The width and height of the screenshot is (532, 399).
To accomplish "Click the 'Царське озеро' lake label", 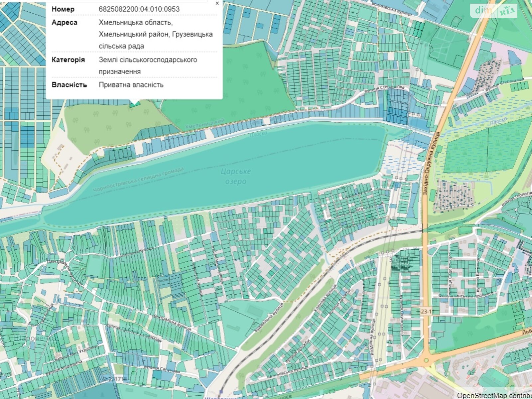I will pos(236,177).
